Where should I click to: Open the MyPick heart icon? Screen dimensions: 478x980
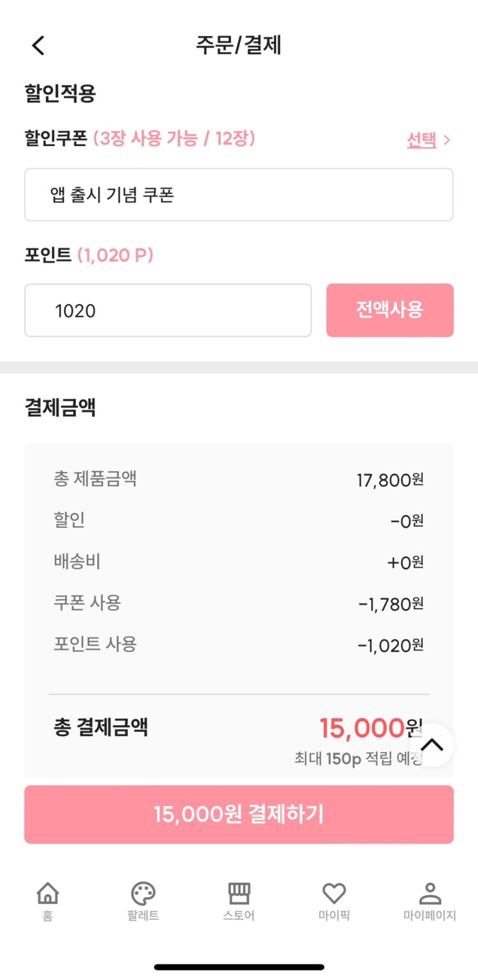click(x=334, y=893)
